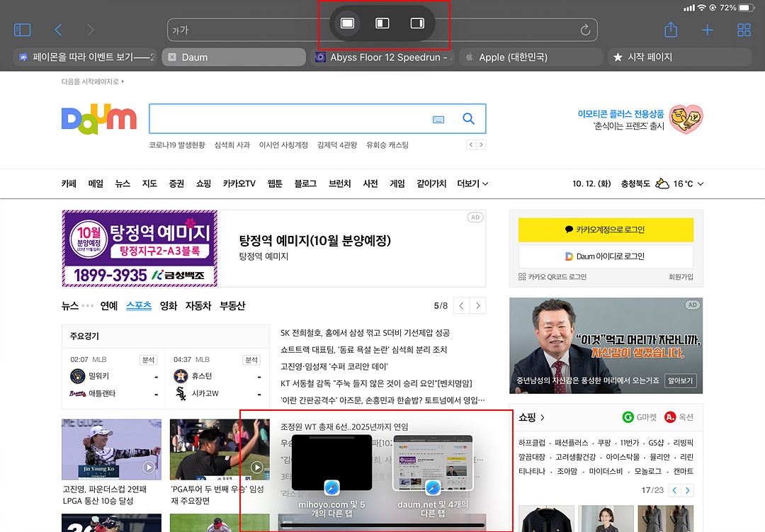Tap the 가가 text size indicator
The width and height of the screenshot is (765, 532).
click(180, 30)
